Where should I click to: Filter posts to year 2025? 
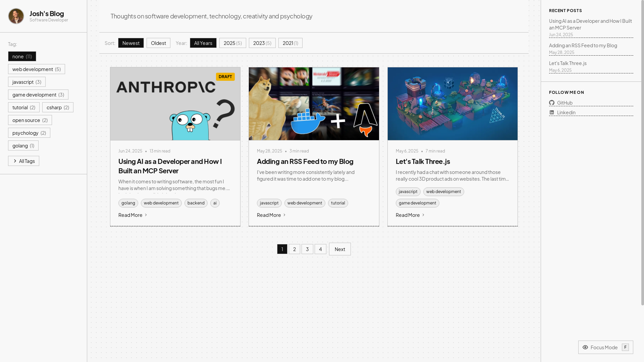(233, 43)
